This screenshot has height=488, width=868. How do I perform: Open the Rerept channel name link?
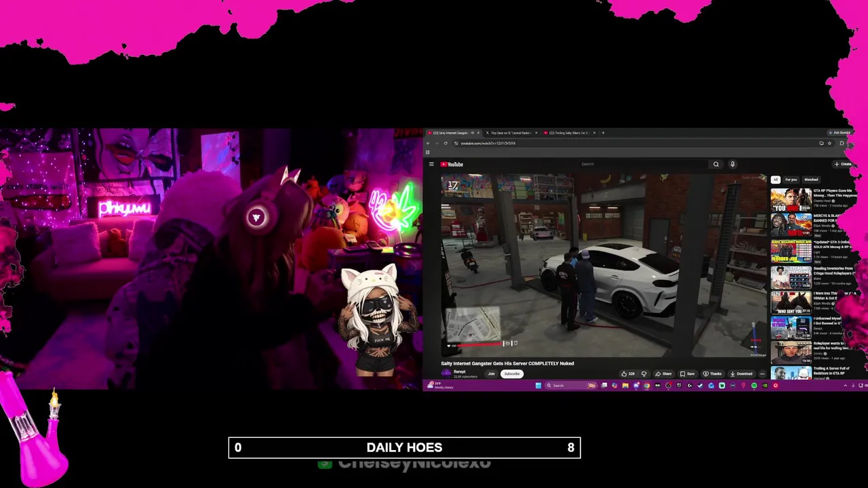[x=460, y=371]
